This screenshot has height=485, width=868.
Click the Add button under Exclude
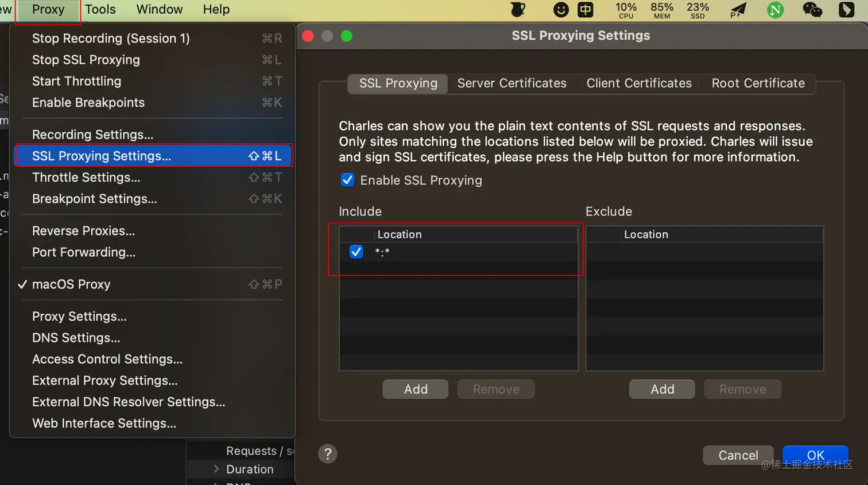click(661, 389)
